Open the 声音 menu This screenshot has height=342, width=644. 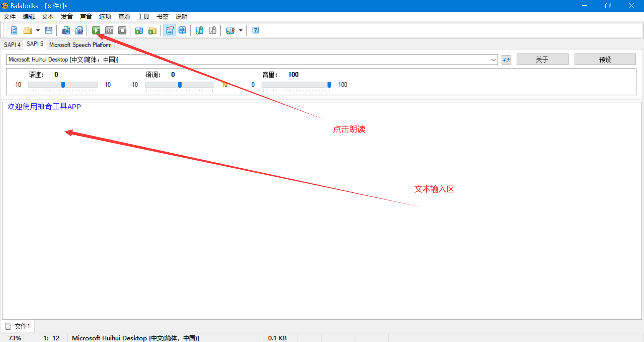click(86, 17)
